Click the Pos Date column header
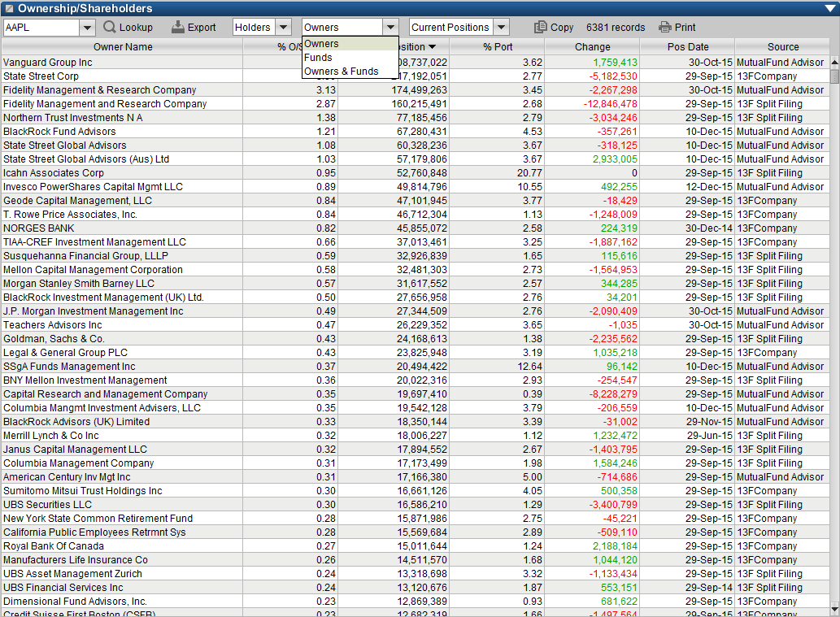 pos(687,47)
